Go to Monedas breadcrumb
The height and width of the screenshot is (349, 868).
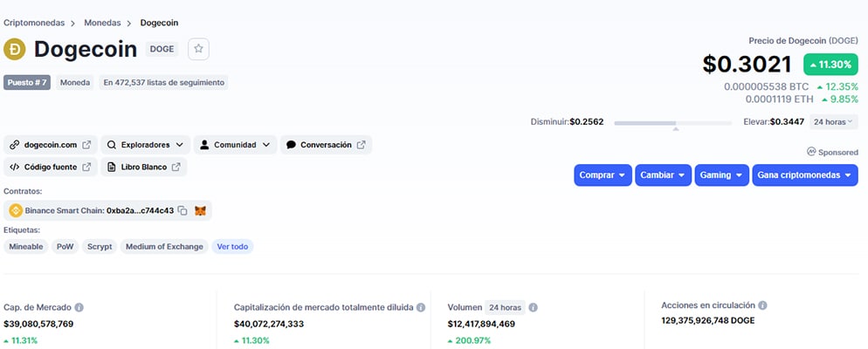pyautogui.click(x=102, y=23)
